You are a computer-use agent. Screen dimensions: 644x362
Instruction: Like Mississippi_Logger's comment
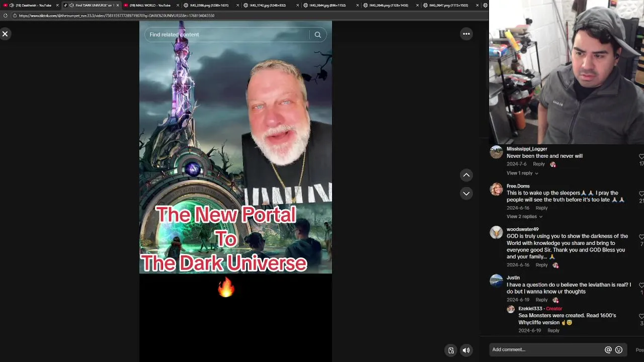click(641, 157)
